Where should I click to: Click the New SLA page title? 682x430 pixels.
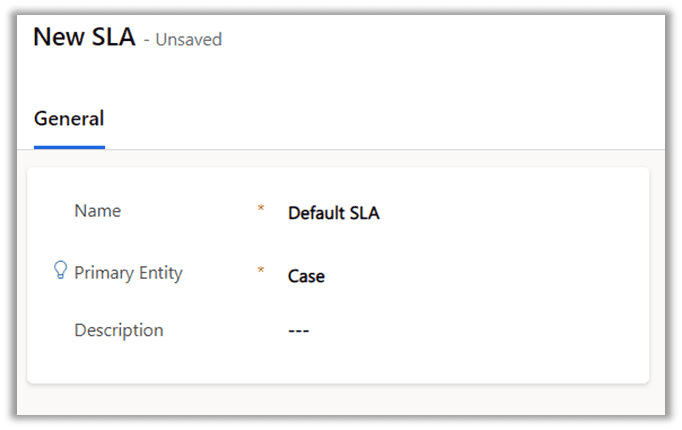point(84,37)
